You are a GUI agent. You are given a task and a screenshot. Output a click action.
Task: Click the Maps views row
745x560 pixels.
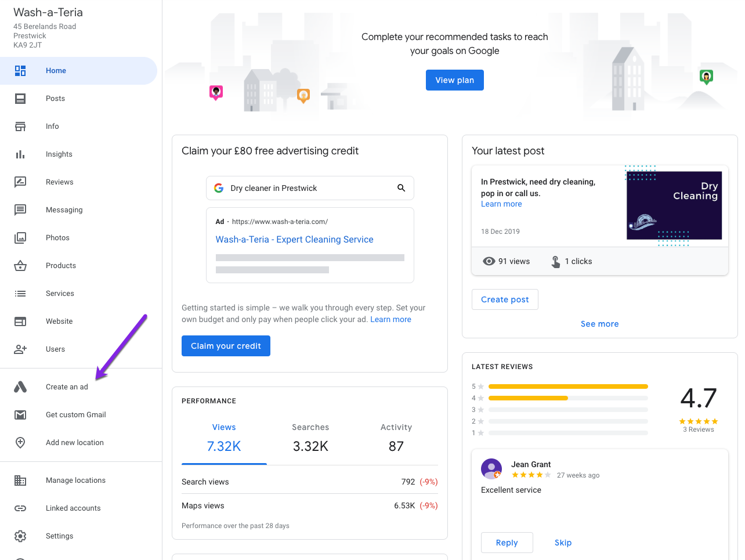310,505
